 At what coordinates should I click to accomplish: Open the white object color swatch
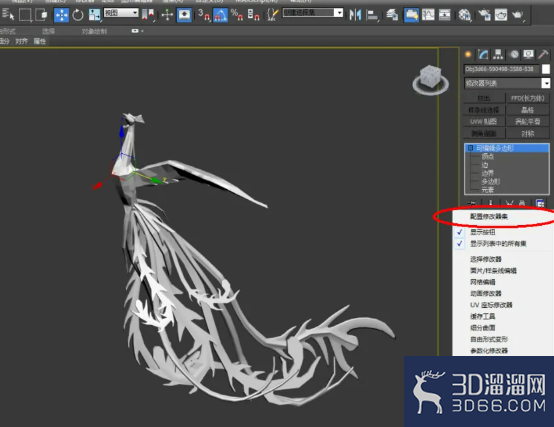tap(546, 69)
